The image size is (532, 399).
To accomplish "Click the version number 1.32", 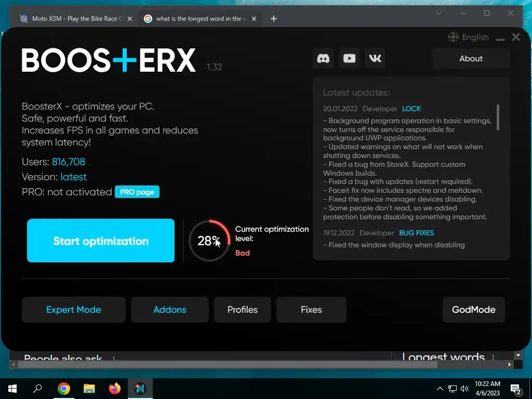I will pos(214,67).
